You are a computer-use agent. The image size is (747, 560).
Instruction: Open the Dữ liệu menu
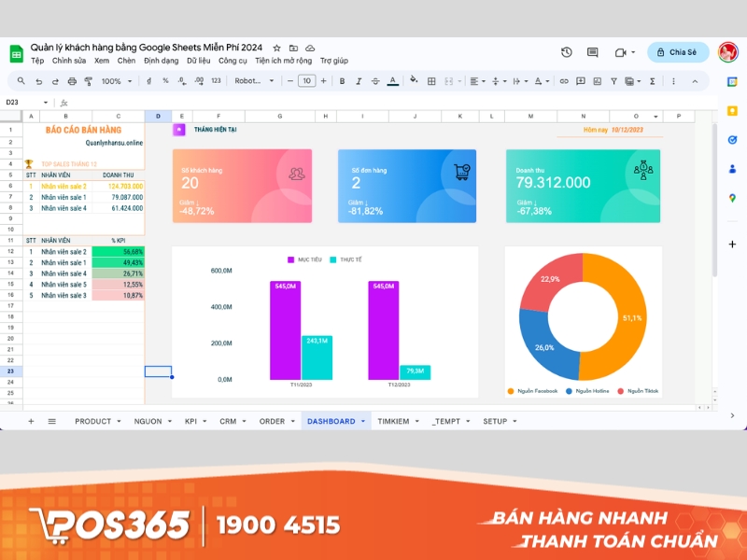pos(197,60)
